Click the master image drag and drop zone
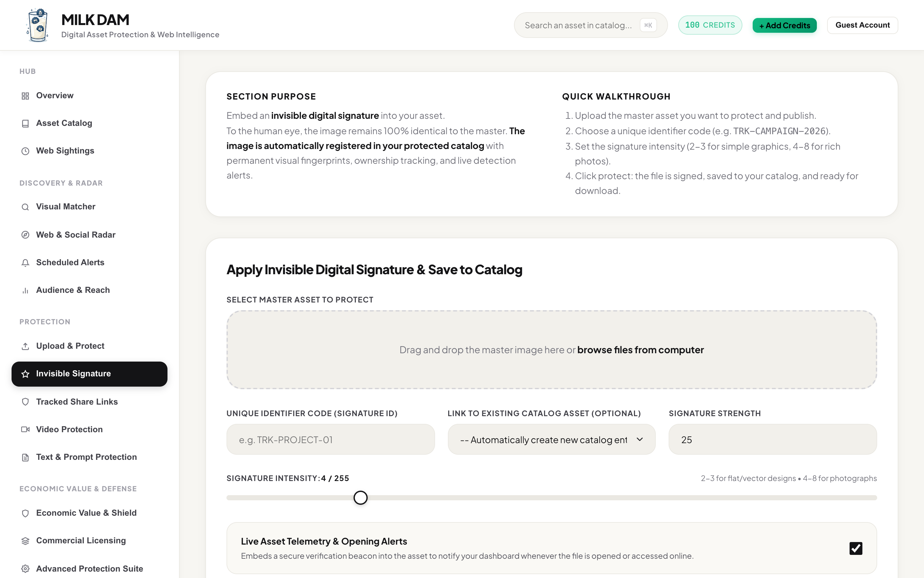924x578 pixels. click(551, 350)
